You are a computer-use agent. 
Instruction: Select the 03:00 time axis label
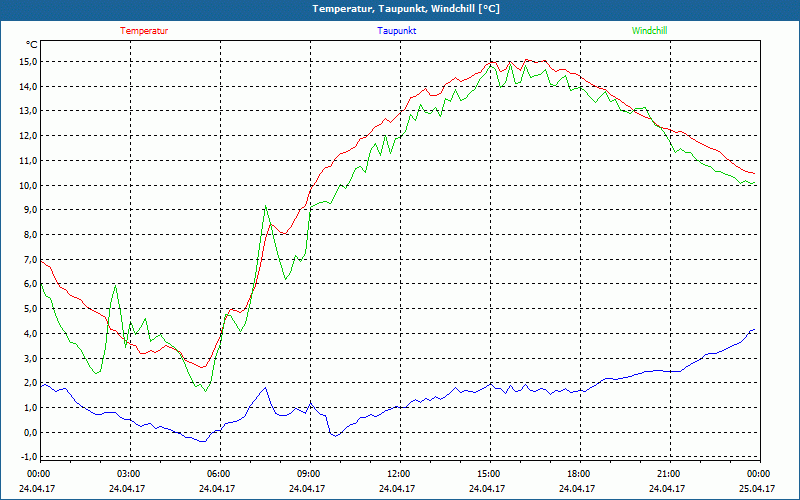(128, 474)
